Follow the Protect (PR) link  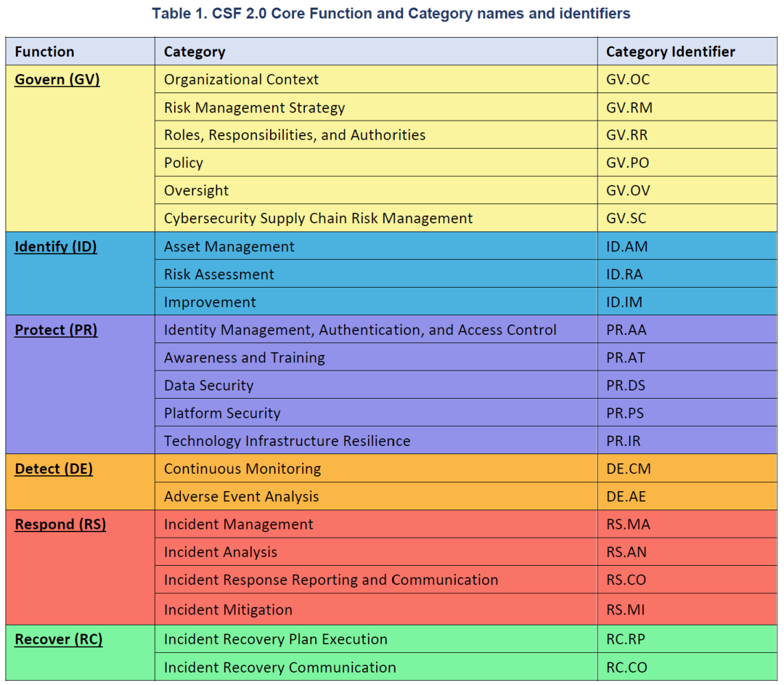(x=56, y=329)
